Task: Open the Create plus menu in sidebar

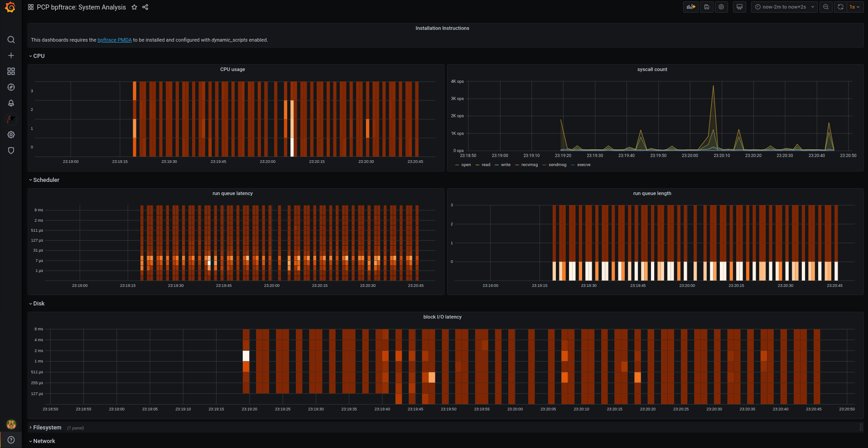Action: [x=11, y=56]
